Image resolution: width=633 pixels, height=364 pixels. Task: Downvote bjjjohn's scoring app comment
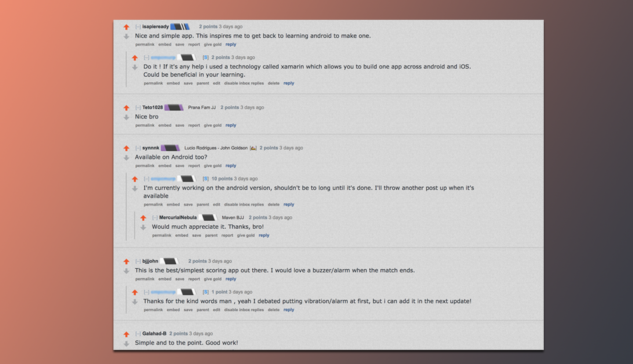126,271
